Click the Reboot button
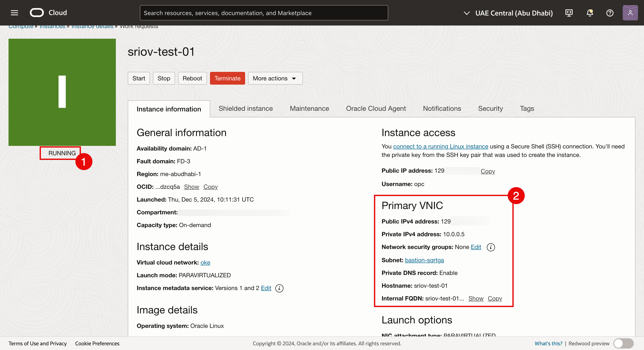 [x=192, y=78]
